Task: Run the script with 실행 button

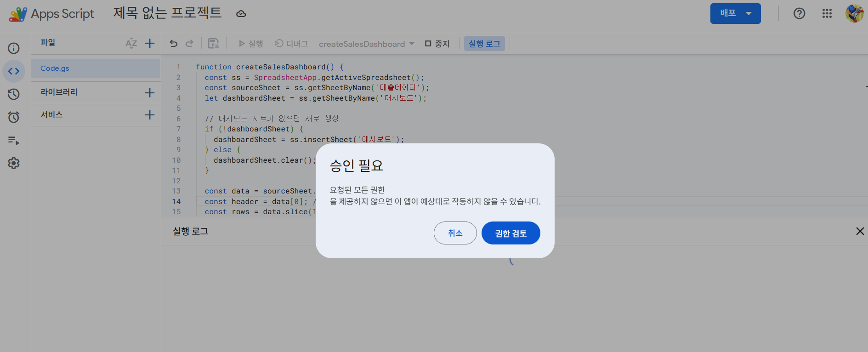Action: (250, 44)
